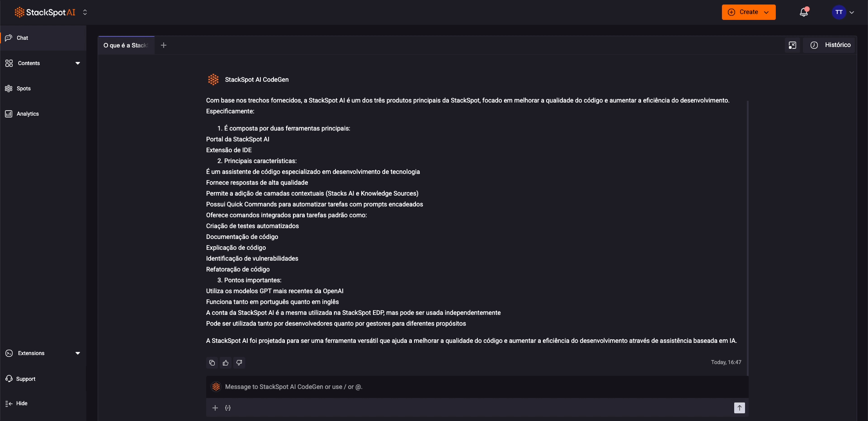Click the plus attachment icon in message box

tap(215, 408)
